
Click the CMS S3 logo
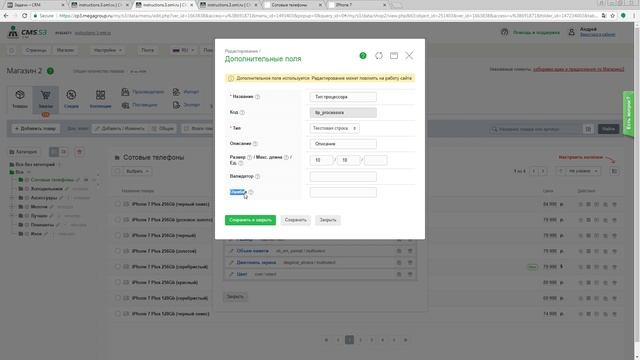pos(27,32)
